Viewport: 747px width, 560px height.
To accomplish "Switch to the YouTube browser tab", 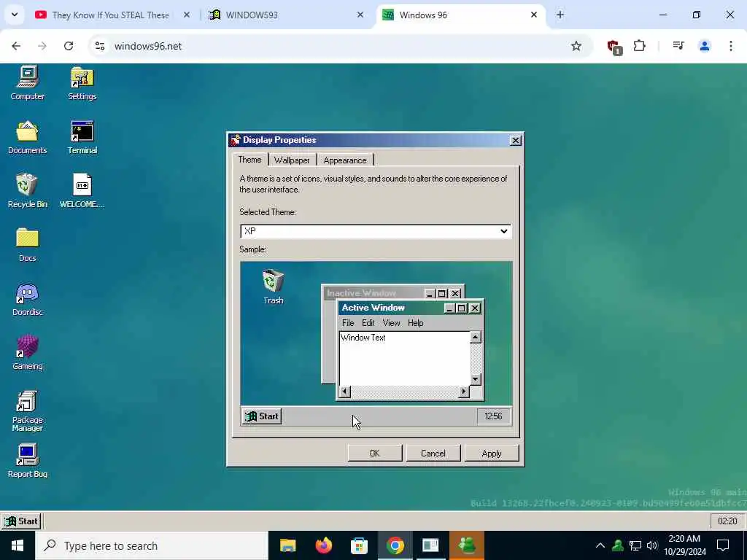I will pos(112,15).
